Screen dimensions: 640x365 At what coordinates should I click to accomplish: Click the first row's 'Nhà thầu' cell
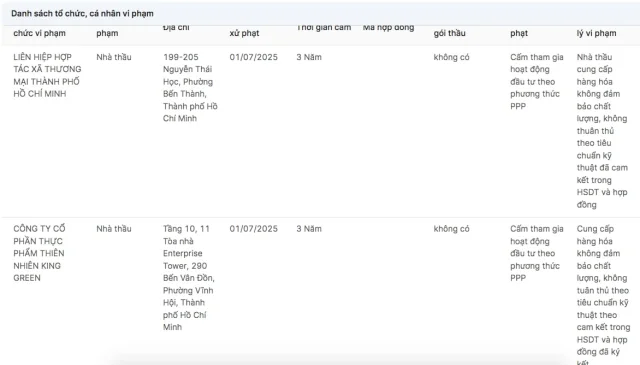[114, 57]
